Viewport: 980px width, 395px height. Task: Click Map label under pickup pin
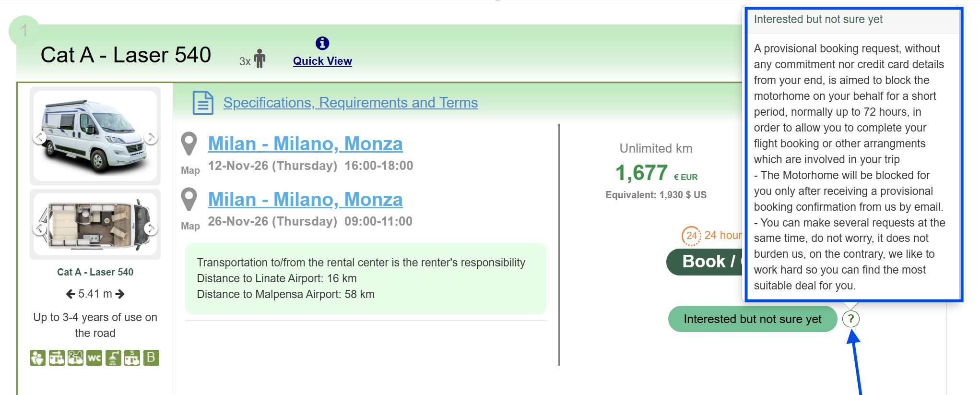(190, 170)
